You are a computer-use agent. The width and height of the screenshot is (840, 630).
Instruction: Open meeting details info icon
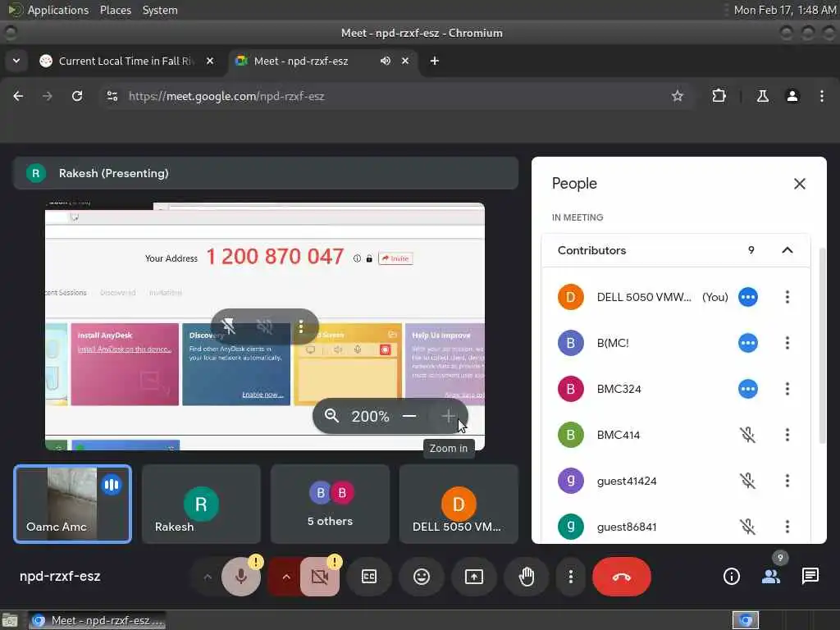pos(731,577)
